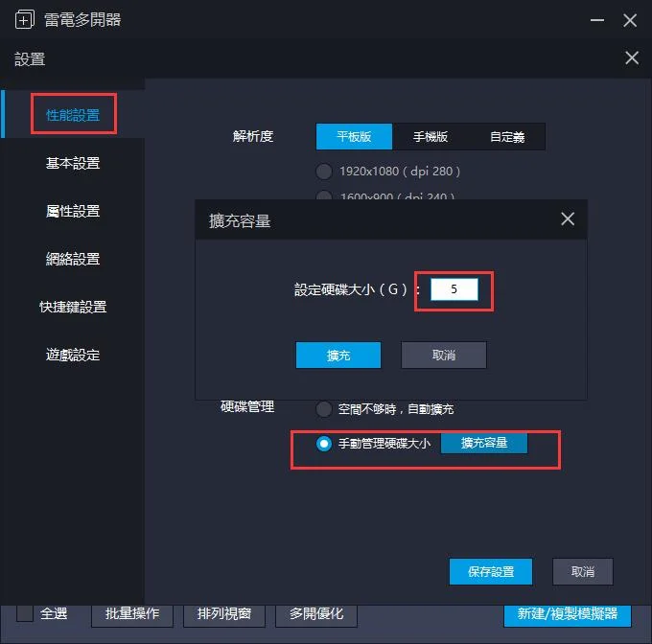The width and height of the screenshot is (652, 644).
Task: Click the 雷電多開器 app logo icon
Action: click(x=25, y=19)
